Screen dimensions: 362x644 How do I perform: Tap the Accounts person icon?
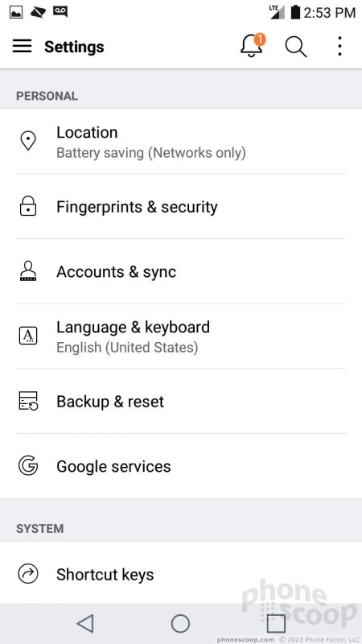(x=28, y=271)
